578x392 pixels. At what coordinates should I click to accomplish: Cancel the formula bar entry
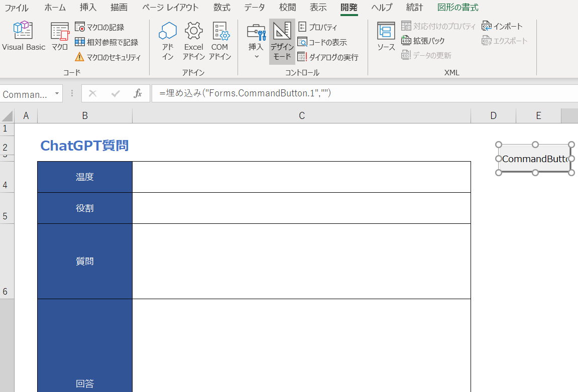click(x=92, y=93)
